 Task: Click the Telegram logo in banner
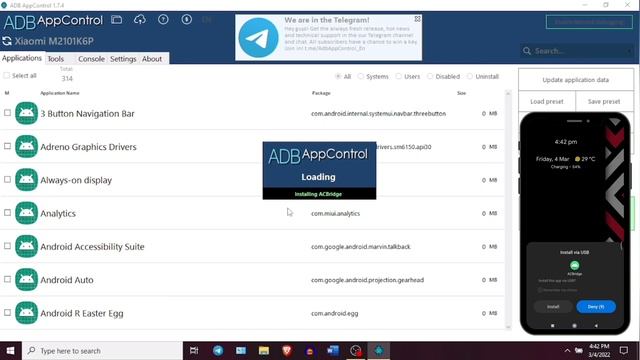tap(258, 38)
